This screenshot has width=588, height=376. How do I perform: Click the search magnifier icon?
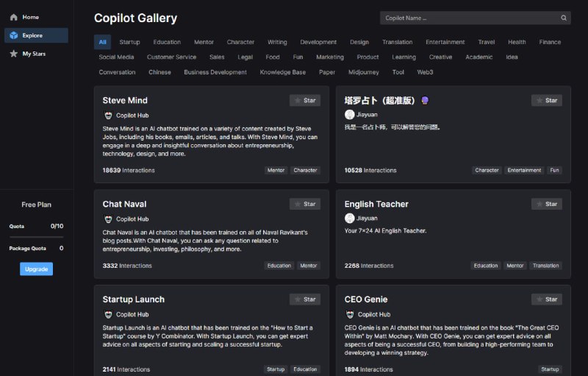[564, 18]
